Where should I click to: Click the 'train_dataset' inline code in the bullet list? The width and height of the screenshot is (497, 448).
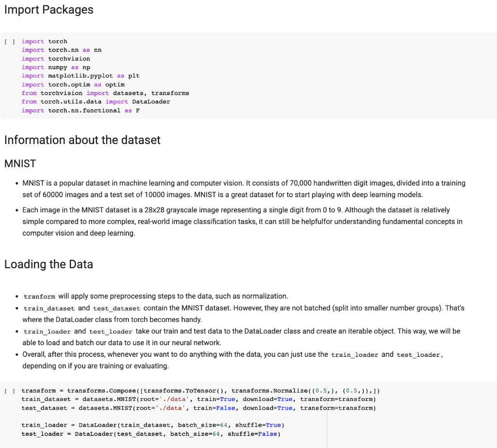tap(49, 308)
